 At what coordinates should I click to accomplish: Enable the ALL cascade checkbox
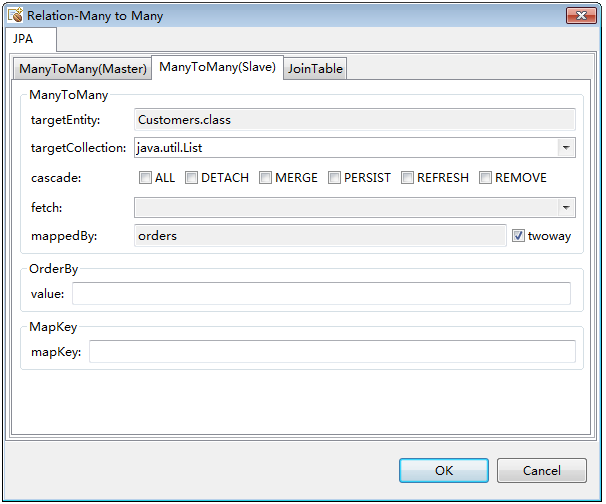pyautogui.click(x=146, y=178)
